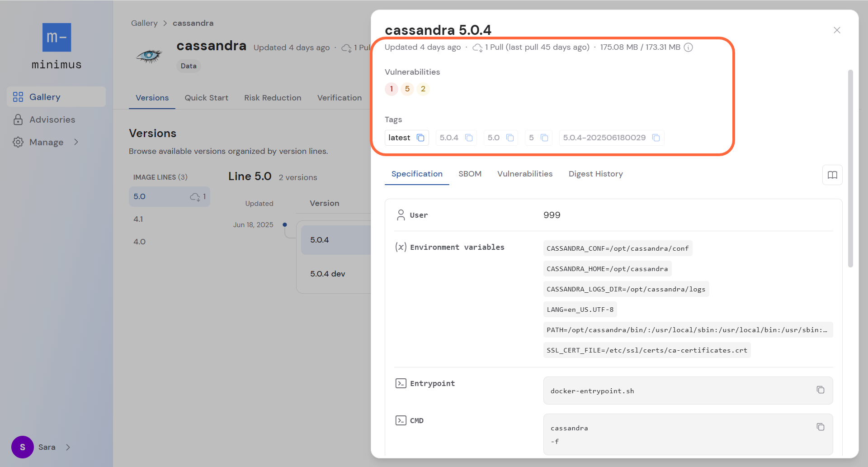Switch to the Versions tab

(x=152, y=98)
